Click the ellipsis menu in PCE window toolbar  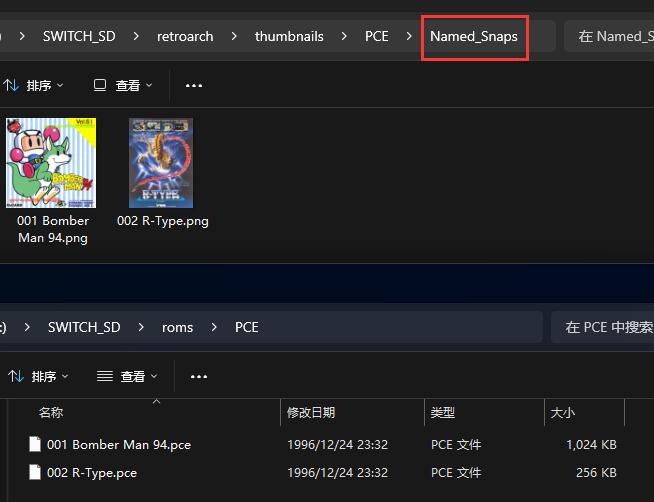[x=199, y=377]
